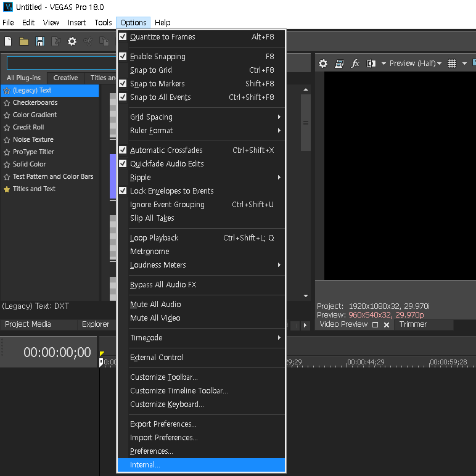476x476 pixels.
Task: Click the timeline timecode display
Action: (57, 352)
